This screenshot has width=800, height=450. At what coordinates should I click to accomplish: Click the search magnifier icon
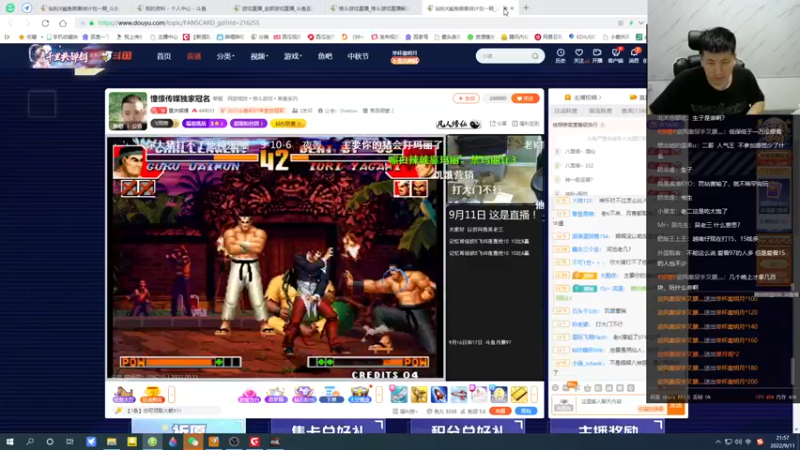(535, 56)
